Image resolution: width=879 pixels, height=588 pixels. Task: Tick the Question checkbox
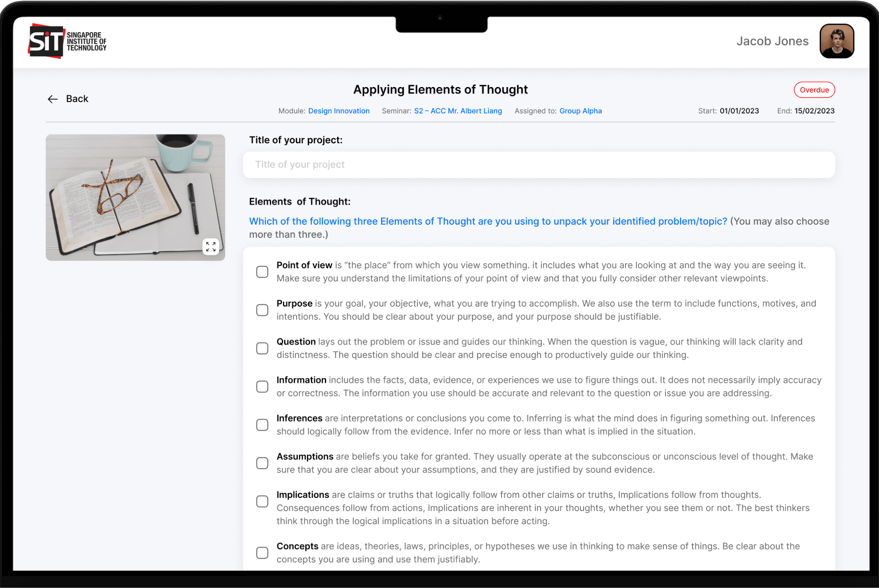tap(262, 348)
